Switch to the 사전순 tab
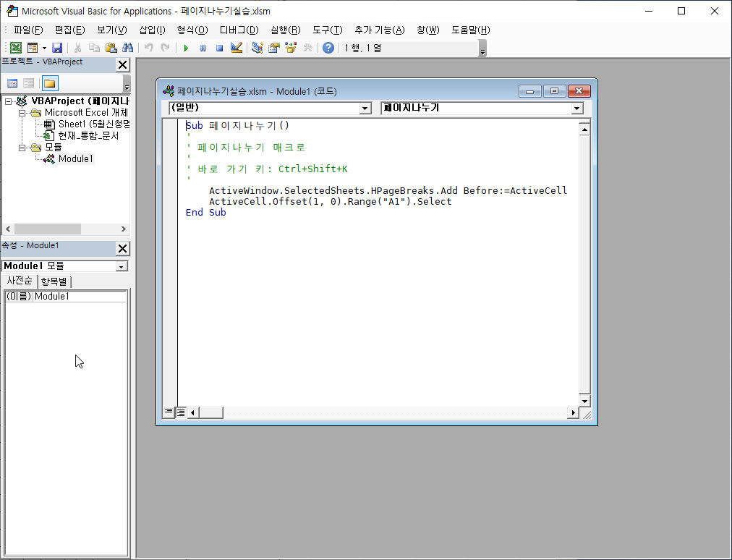The height and width of the screenshot is (560, 732). pos(19,281)
